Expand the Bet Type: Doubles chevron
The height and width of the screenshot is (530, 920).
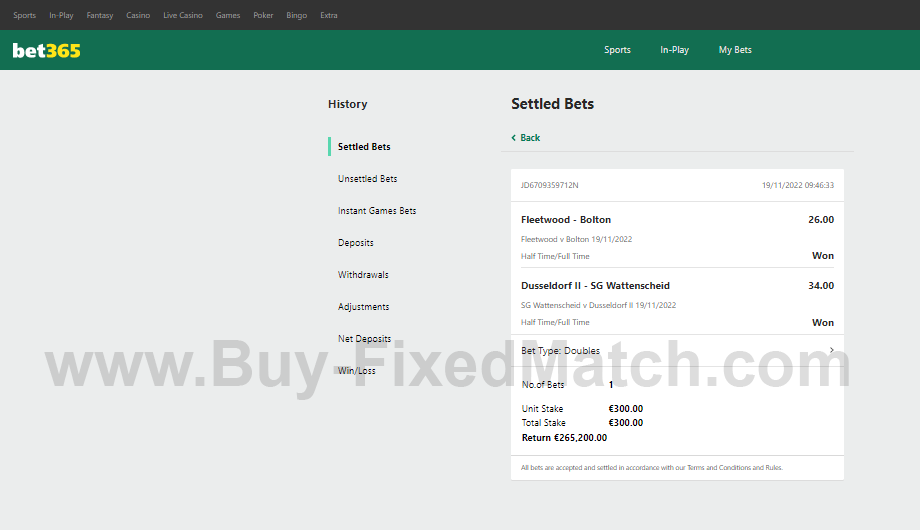tap(831, 350)
